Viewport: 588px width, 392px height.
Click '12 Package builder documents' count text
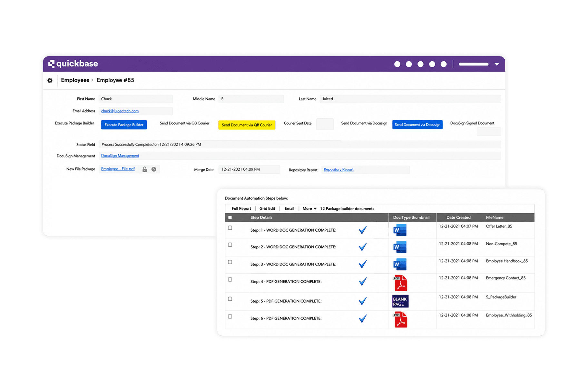(x=347, y=209)
